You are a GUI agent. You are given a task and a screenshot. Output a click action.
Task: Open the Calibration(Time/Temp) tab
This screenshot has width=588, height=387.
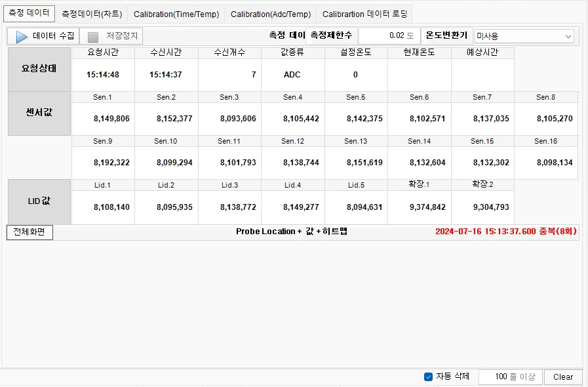point(176,14)
